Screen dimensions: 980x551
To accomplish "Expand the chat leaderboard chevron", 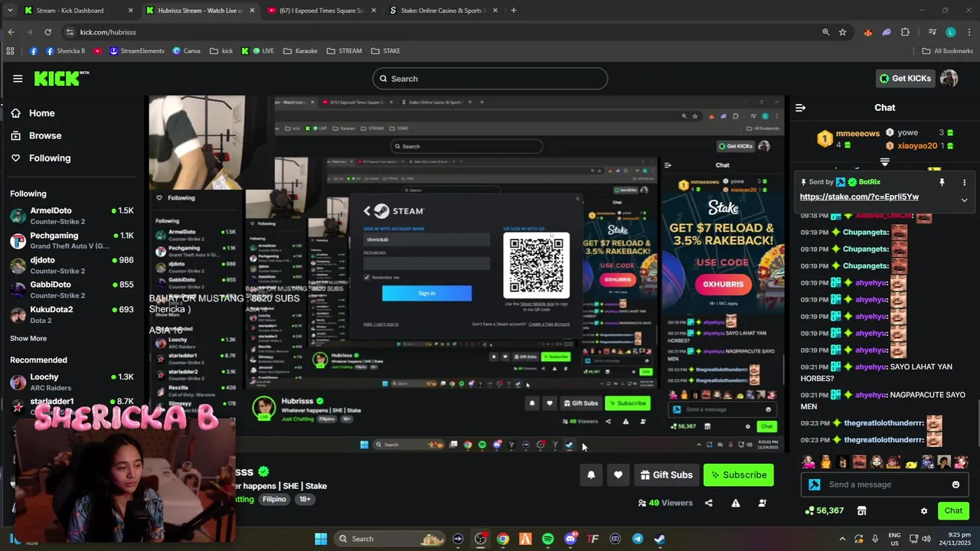I will pos(884,162).
